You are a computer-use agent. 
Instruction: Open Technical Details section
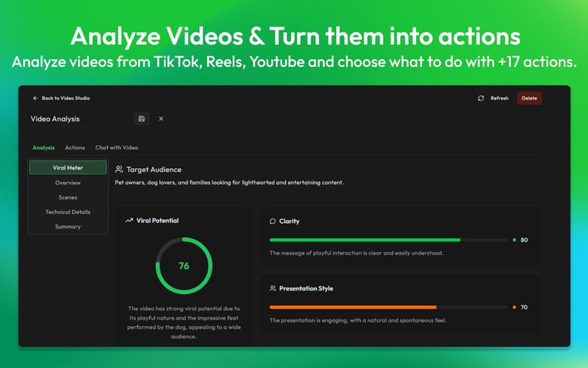click(68, 212)
